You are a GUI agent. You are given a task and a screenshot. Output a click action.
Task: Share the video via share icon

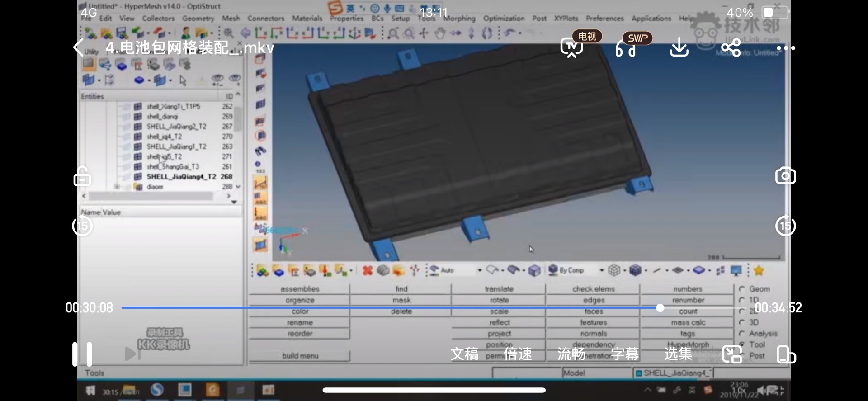pos(731,47)
